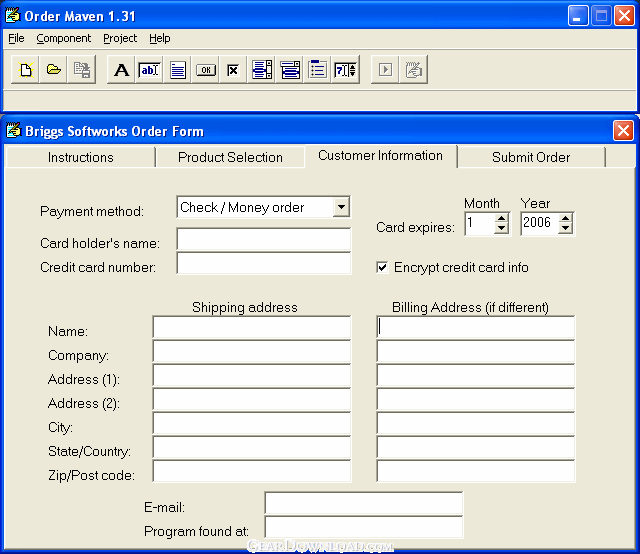
Task: Switch to the Product Selection tab
Action: (230, 157)
